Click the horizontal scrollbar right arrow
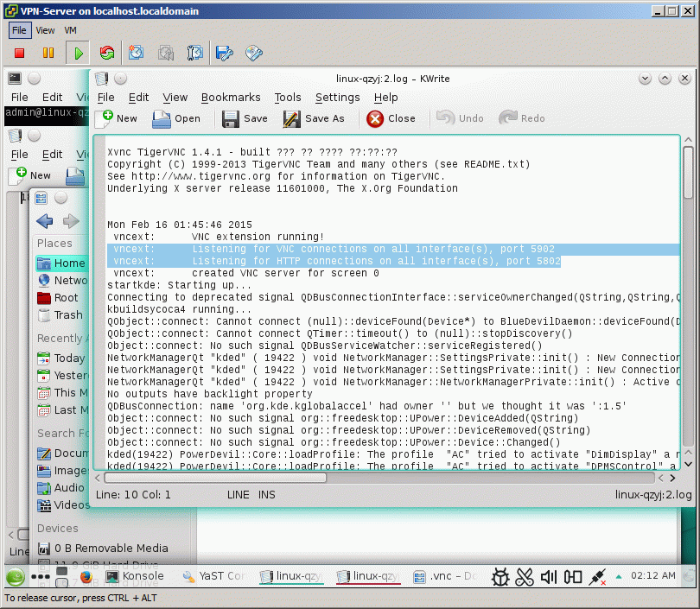Viewport: 700px width, 609px height. coord(672,478)
